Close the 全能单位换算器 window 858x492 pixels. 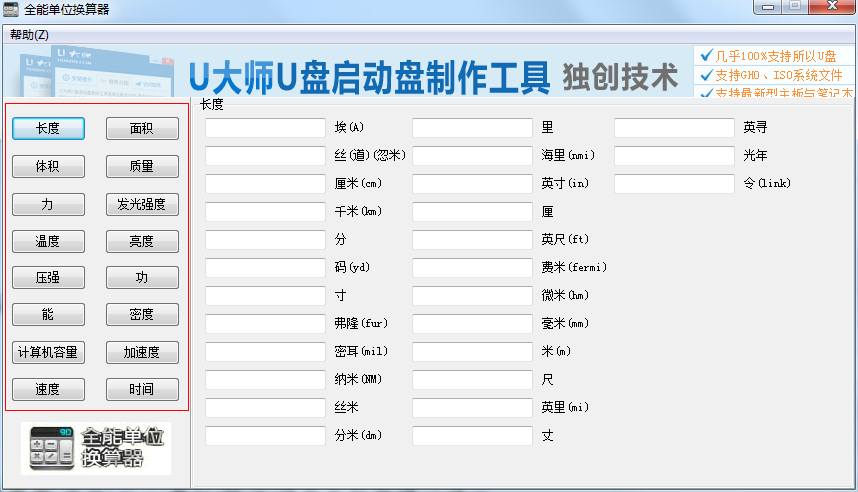(832, 7)
